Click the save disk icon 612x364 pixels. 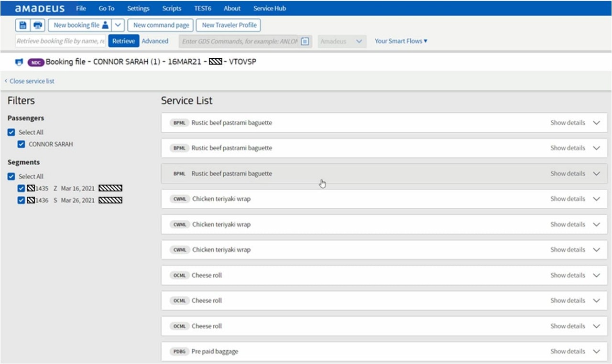(x=23, y=25)
